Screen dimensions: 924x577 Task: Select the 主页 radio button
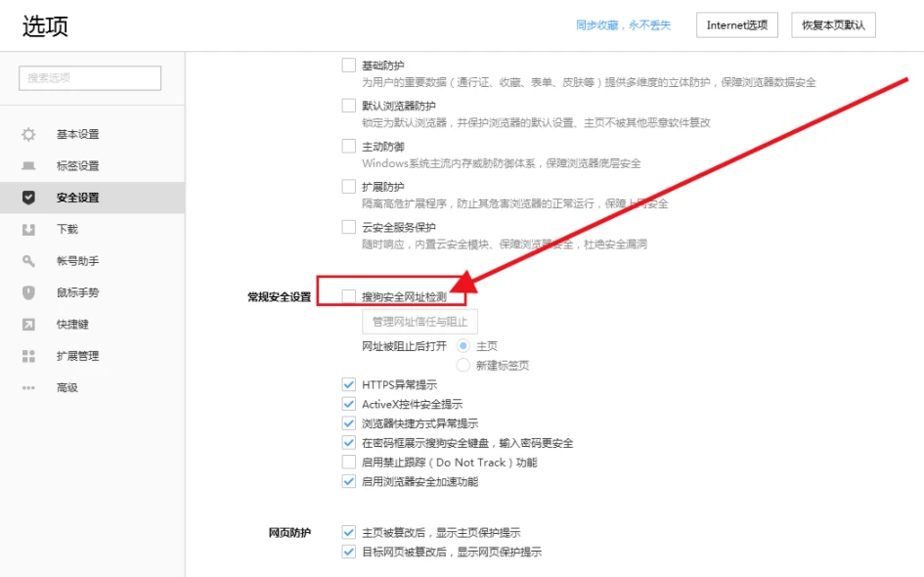point(463,346)
